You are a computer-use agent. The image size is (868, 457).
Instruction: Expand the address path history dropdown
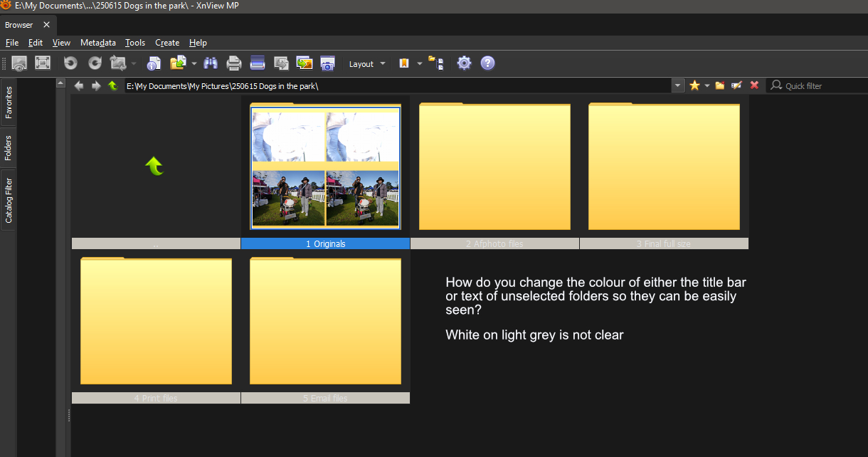click(678, 85)
